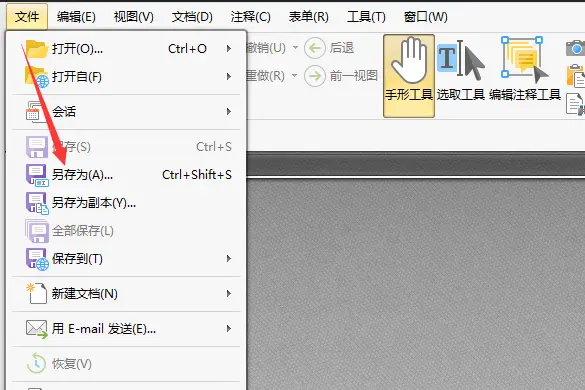
Task: Click the Ctrl+Shift+S shortcut label
Action: click(197, 175)
